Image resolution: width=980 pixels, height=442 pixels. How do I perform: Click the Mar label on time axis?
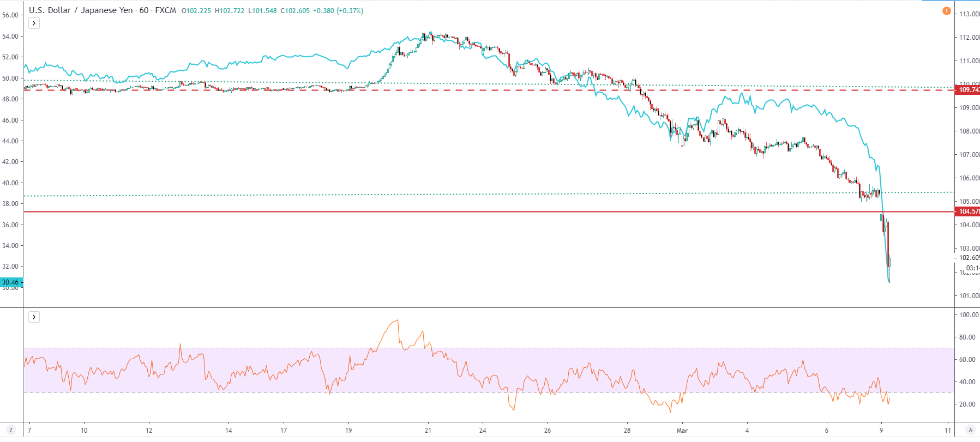tap(682, 431)
